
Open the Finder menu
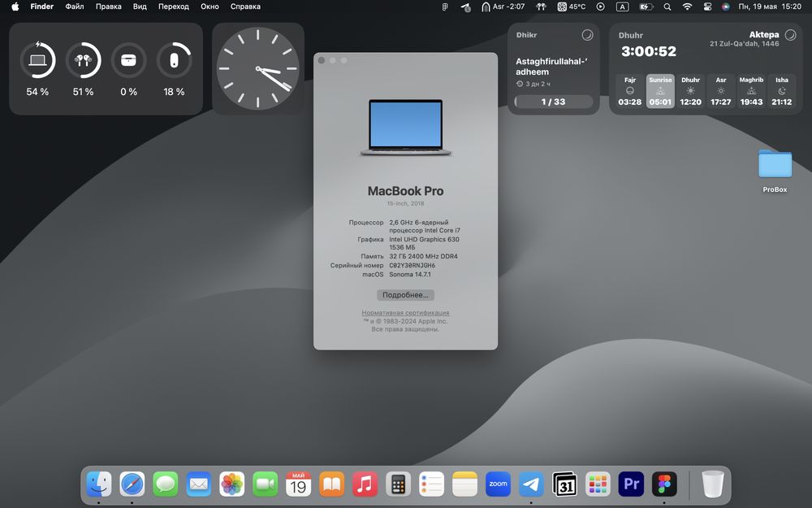[x=42, y=7]
